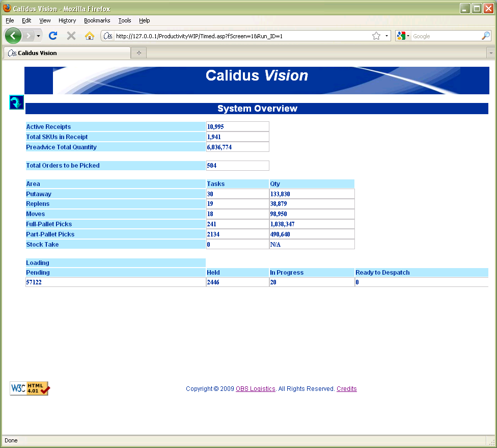Viewport: 497px width, 448px height.
Task: Open the Tools menu
Action: click(x=125, y=20)
